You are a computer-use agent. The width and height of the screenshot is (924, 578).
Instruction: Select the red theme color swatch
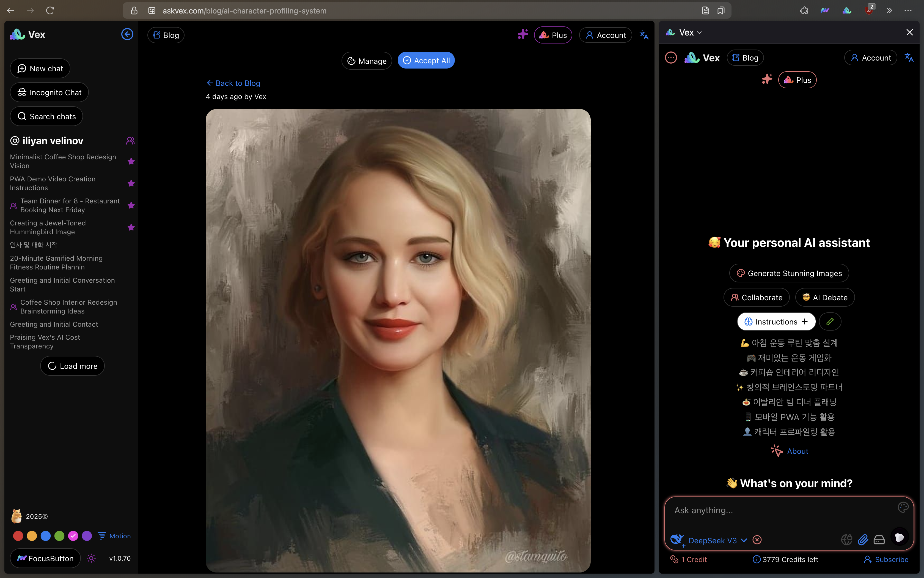18,536
